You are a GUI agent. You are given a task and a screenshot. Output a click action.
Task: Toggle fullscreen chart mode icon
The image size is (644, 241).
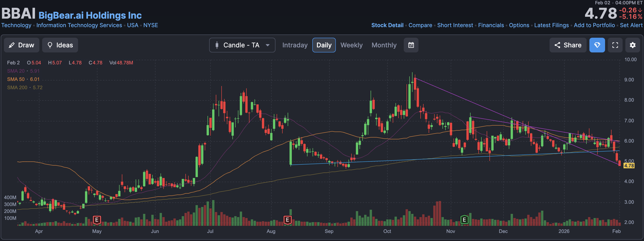(615, 45)
